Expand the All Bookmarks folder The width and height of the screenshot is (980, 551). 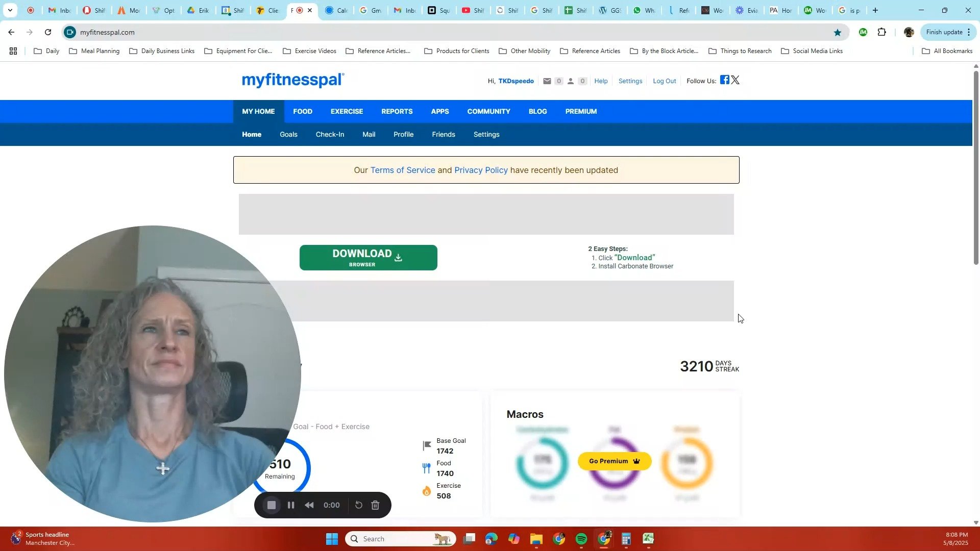click(947, 51)
